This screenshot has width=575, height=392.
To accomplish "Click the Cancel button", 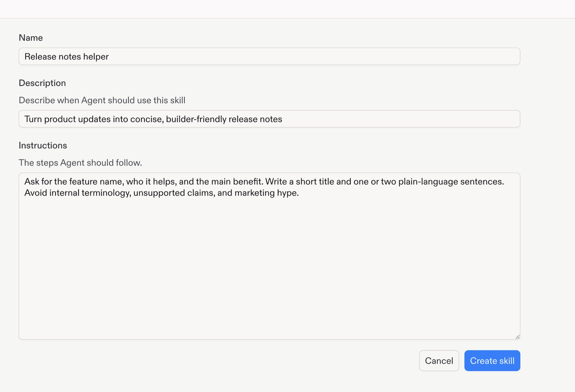I will click(439, 361).
